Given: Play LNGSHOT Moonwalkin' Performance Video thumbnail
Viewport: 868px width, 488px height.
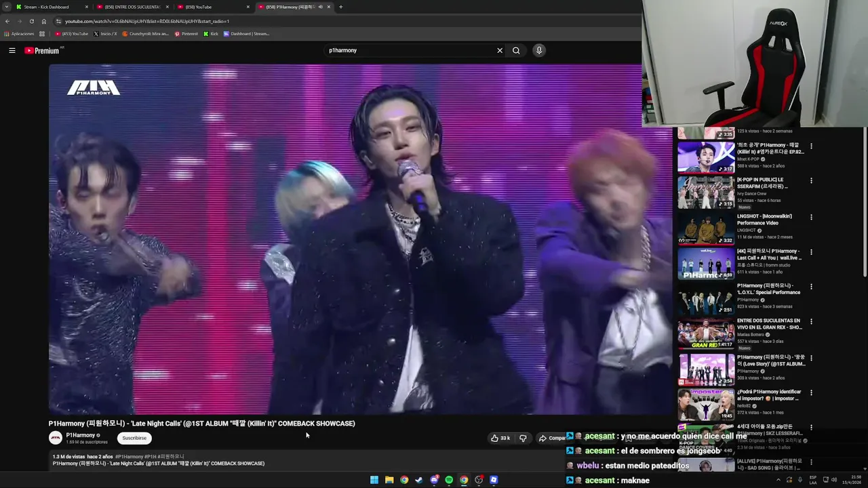Looking at the screenshot, I should point(706,228).
